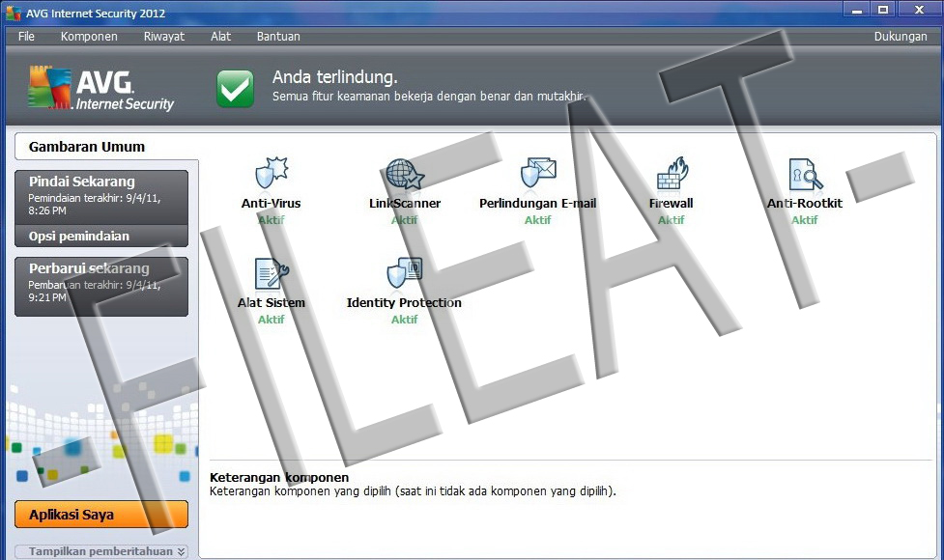Open the Bantuan menu
Viewport: 944px width, 560px height.
[278, 36]
